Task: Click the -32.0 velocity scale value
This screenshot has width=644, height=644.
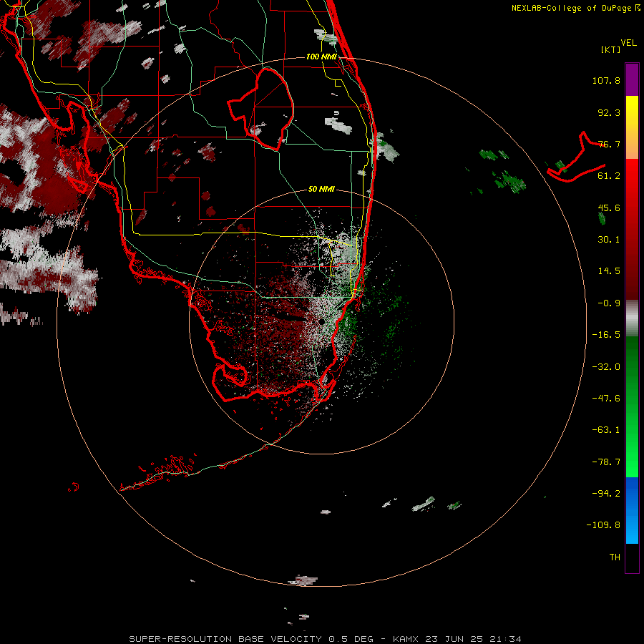Action: tap(606, 367)
